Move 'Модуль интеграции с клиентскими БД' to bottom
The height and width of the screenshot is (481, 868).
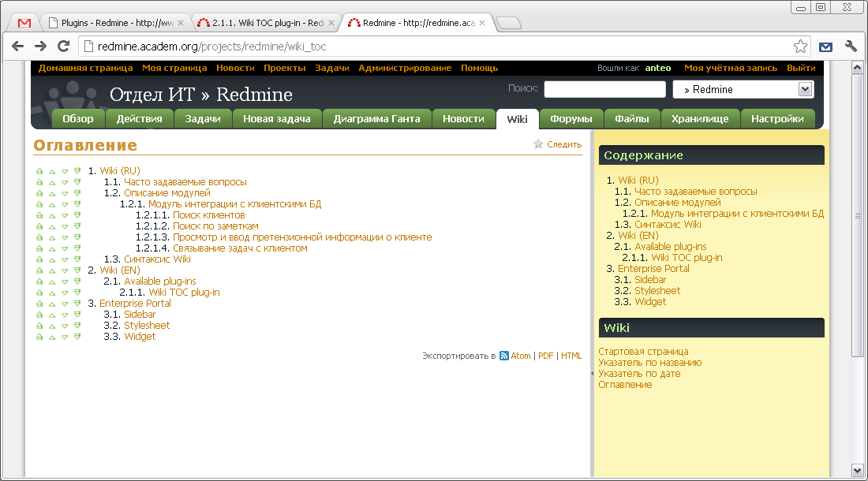[x=77, y=204]
